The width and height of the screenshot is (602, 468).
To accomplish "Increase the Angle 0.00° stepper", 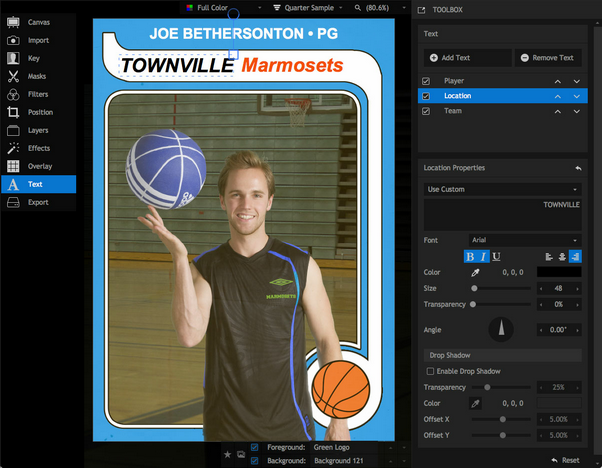I will pos(577,330).
